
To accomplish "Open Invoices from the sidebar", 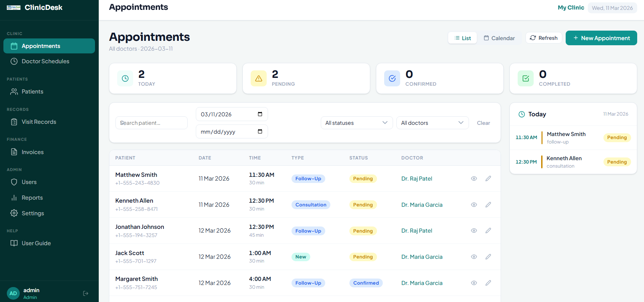I will click(33, 152).
